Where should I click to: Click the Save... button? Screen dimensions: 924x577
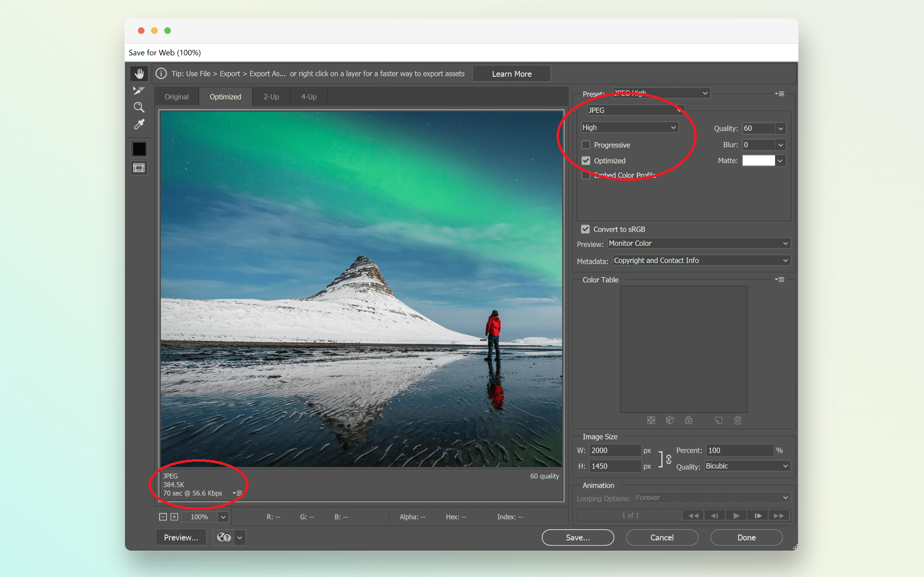(x=577, y=537)
